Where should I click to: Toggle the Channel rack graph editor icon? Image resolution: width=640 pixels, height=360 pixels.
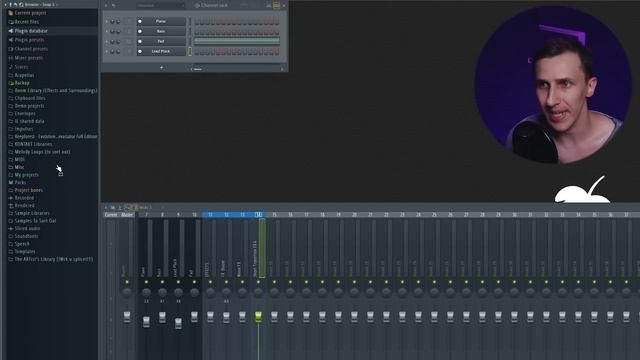pyautogui.click(x=269, y=6)
